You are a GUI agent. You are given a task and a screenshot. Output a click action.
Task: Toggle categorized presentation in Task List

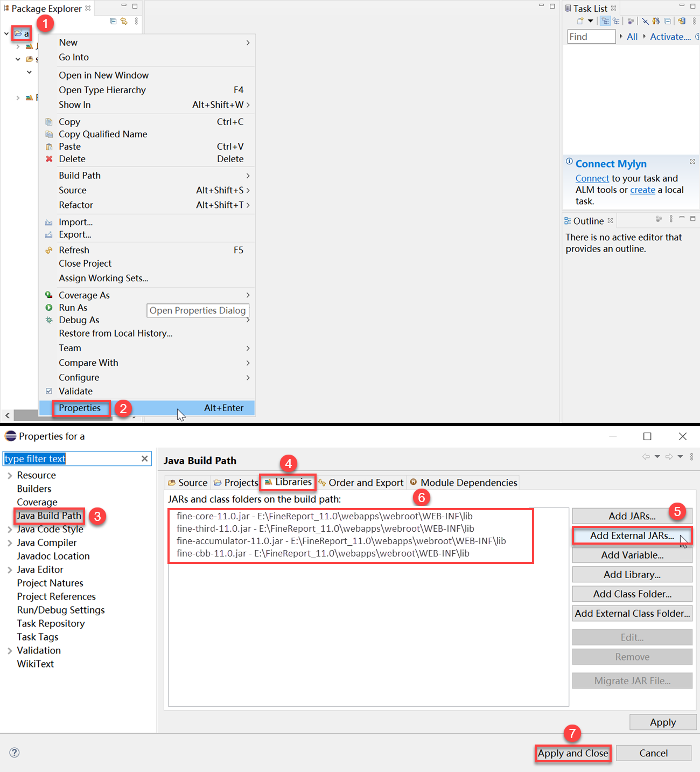pyautogui.click(x=605, y=21)
